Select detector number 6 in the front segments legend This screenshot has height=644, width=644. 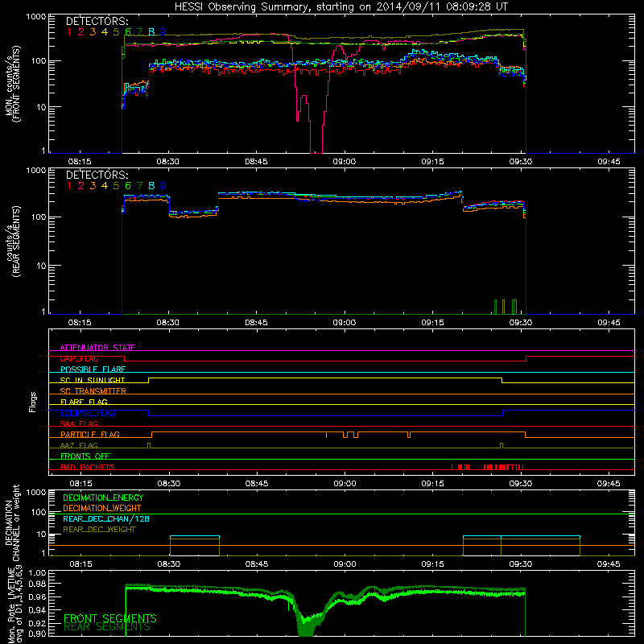tap(128, 32)
